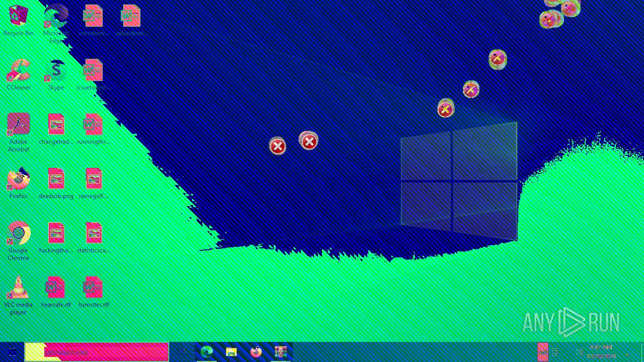Select the samegolf... image file
The height and width of the screenshot is (362, 644).
tap(94, 184)
